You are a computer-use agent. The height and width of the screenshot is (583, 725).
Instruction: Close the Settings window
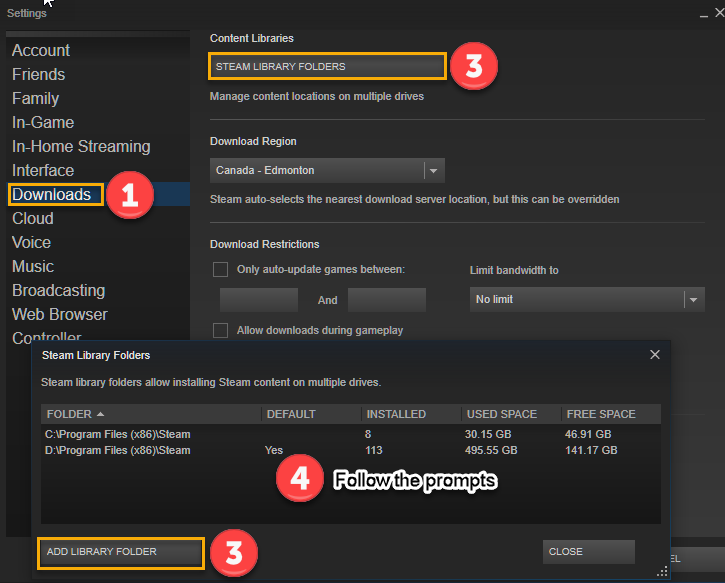(719, 13)
